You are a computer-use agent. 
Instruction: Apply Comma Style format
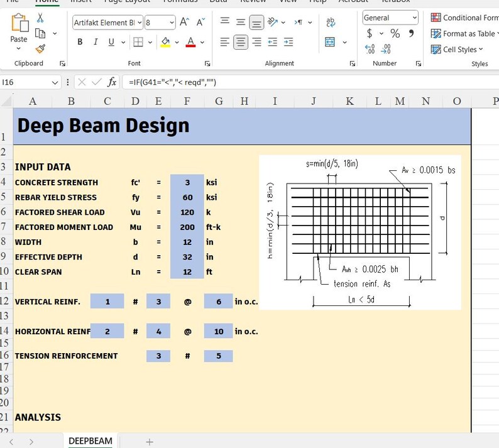coord(411,33)
